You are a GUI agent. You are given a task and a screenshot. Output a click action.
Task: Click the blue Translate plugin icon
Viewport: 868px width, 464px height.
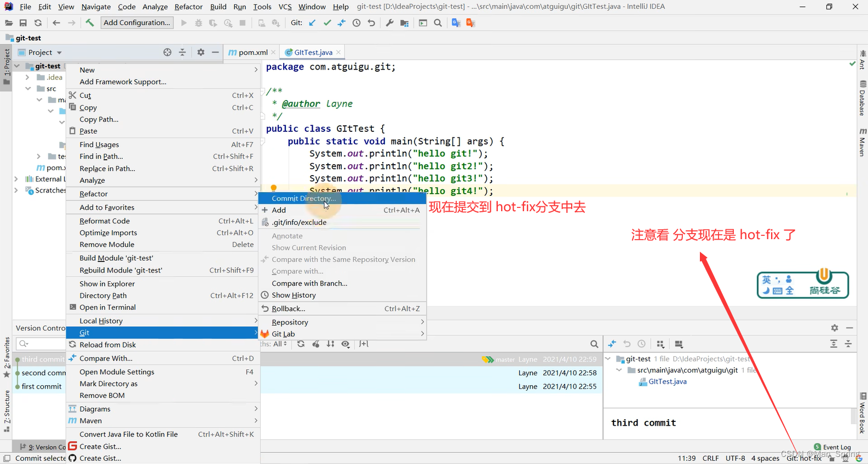click(456, 23)
